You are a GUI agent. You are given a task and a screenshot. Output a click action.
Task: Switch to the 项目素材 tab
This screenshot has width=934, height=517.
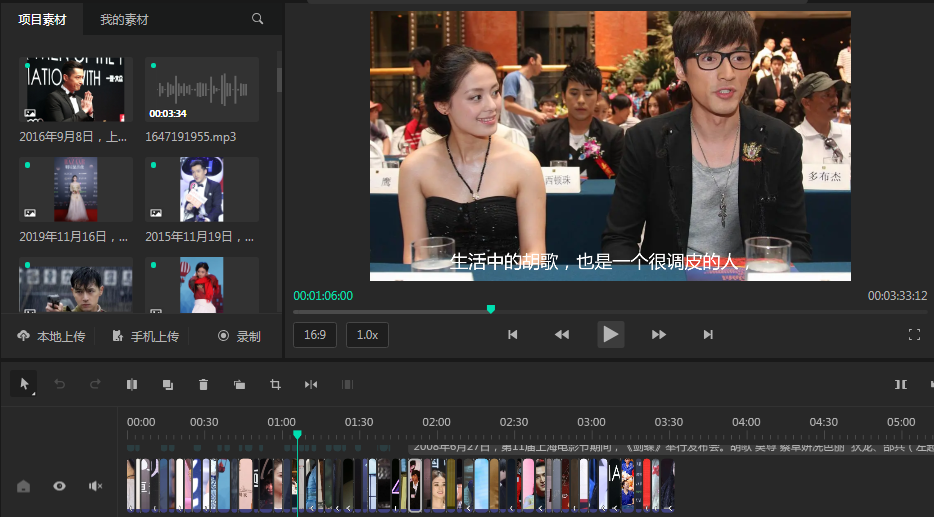(x=42, y=20)
